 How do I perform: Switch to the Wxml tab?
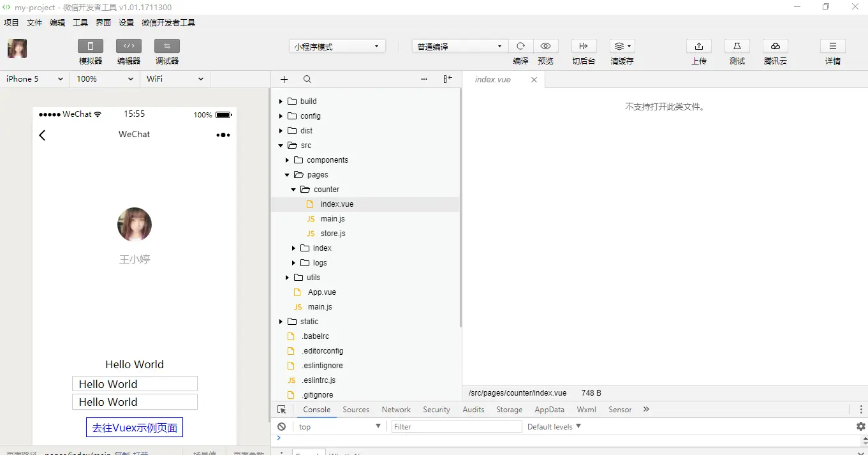[x=587, y=410]
